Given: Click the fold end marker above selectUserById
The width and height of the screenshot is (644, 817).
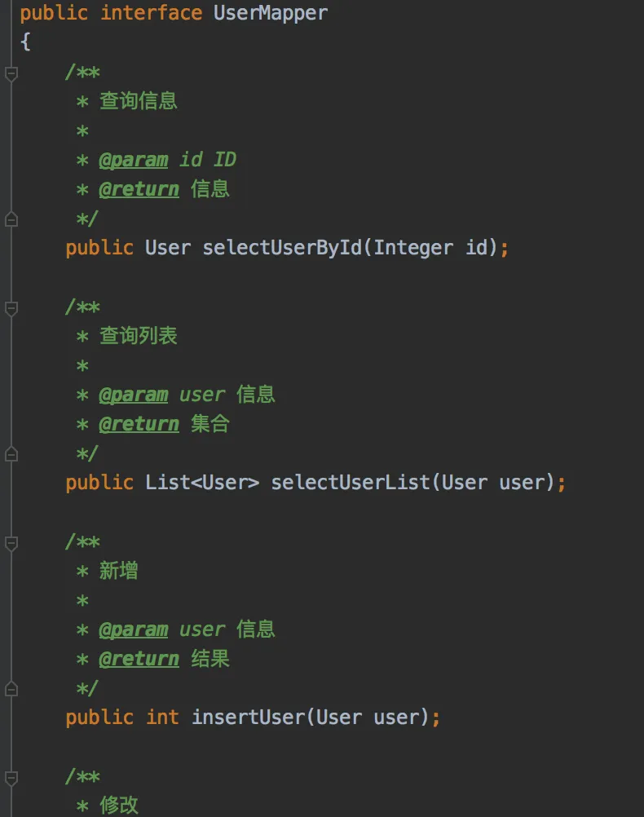Looking at the screenshot, I should (11, 219).
